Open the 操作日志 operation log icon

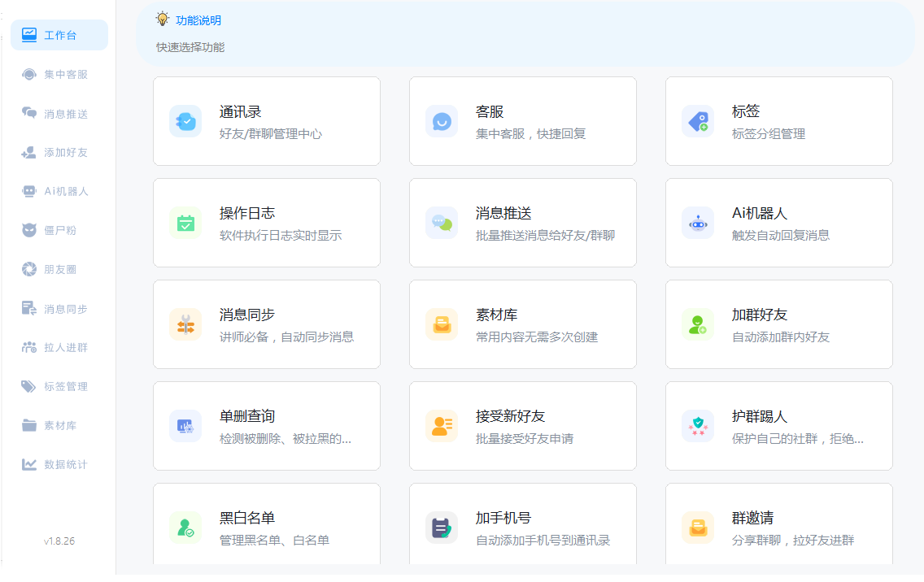coord(185,222)
